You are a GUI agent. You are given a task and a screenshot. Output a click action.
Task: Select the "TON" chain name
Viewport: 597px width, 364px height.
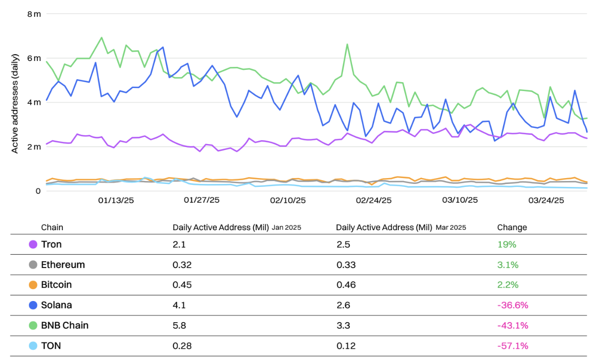click(x=52, y=346)
